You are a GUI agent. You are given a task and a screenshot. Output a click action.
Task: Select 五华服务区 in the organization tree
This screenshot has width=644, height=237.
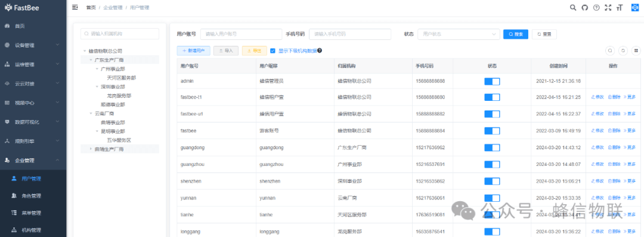click(119, 140)
